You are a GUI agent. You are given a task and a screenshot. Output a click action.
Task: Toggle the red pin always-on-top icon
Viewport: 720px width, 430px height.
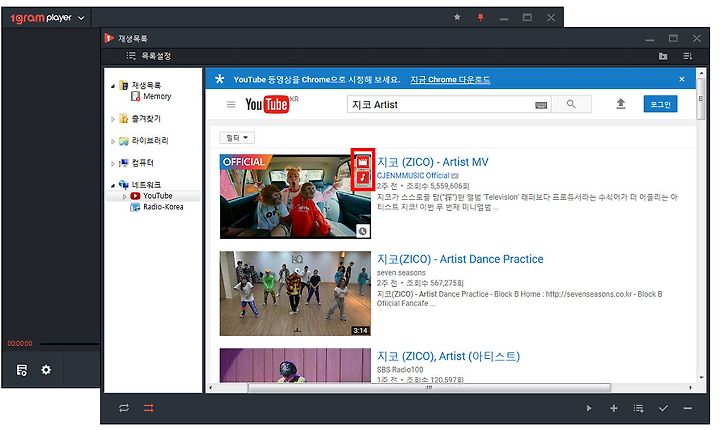[x=480, y=17]
